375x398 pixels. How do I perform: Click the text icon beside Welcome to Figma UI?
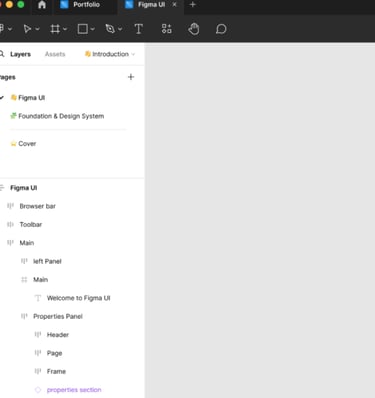[38, 298]
